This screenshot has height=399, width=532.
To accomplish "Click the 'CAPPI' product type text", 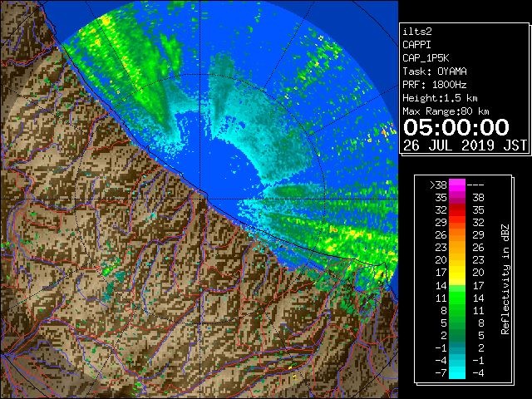I will pos(416,45).
